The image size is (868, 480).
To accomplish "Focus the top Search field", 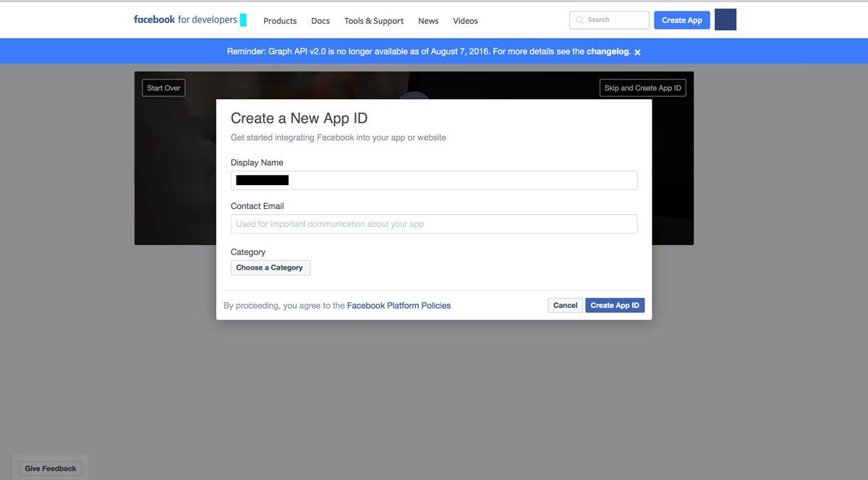I will click(x=609, y=20).
